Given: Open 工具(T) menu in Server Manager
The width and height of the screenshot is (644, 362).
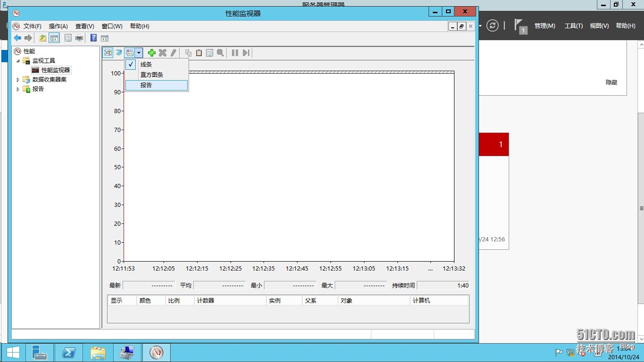Looking at the screenshot, I should (574, 26).
